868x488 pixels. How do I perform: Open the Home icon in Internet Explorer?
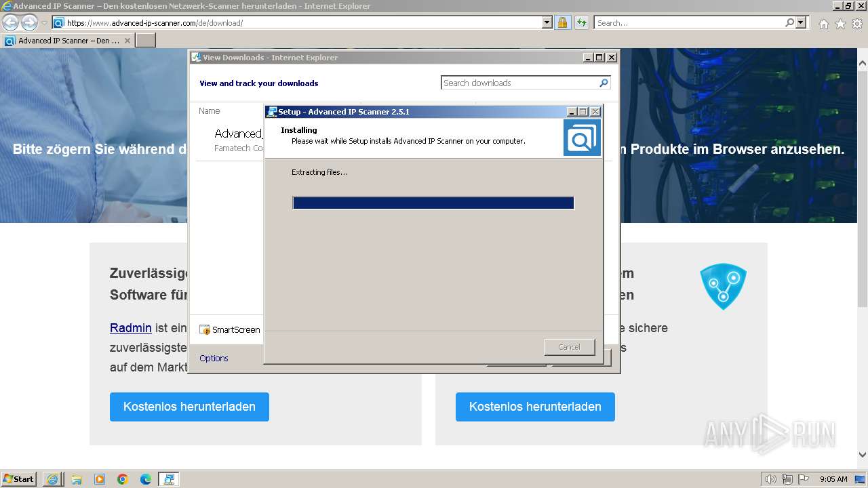click(x=823, y=24)
